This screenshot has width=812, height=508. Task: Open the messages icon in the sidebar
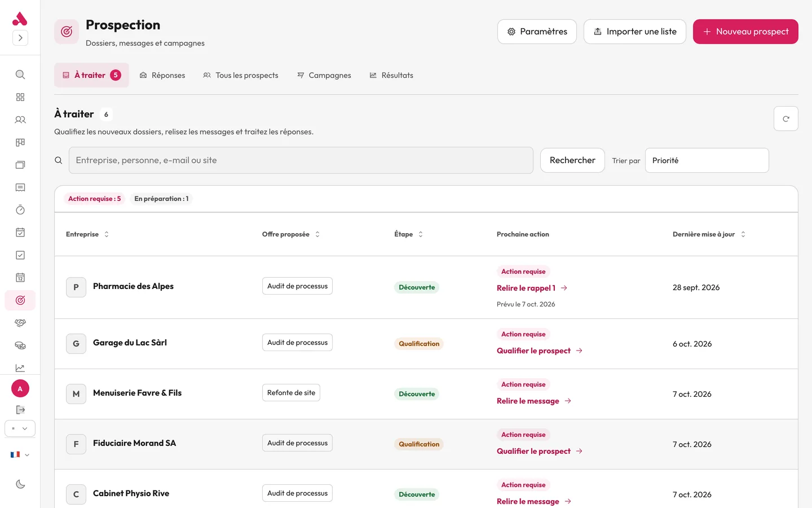click(20, 187)
